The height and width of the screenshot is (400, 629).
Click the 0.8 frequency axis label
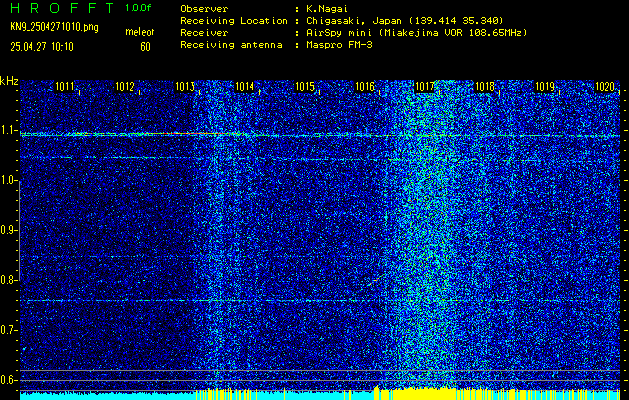[x=8, y=280]
